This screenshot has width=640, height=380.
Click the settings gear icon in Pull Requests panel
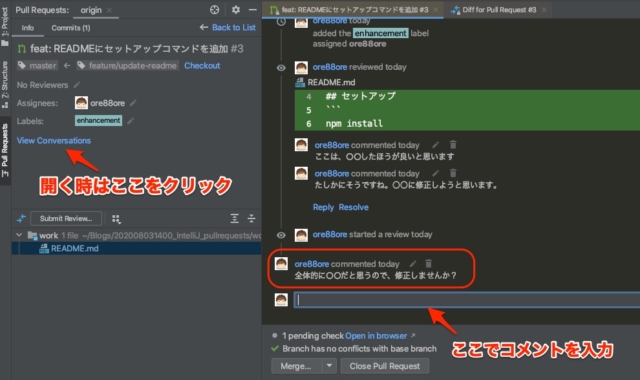pyautogui.click(x=236, y=10)
